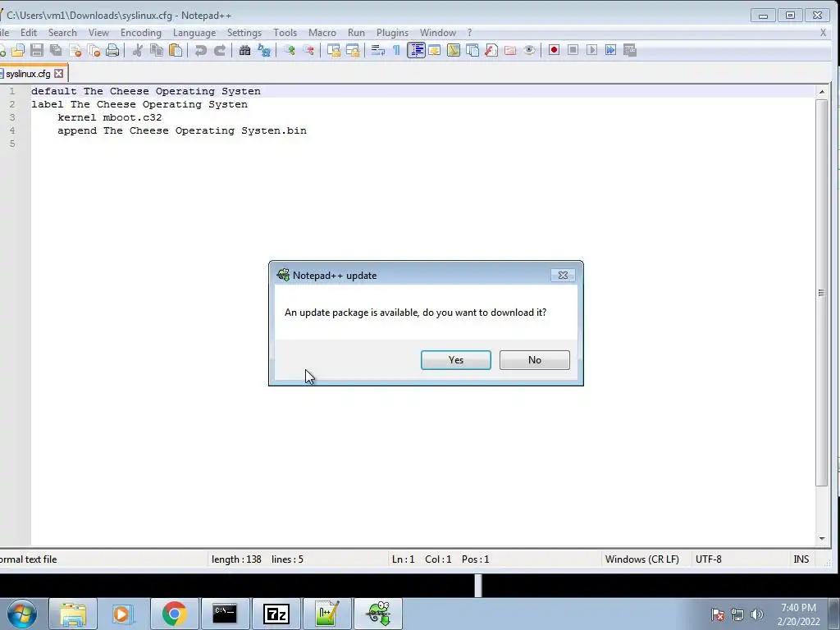Click the editor scrollbar down arrow
This screenshot has height=630, width=840.
(822, 539)
